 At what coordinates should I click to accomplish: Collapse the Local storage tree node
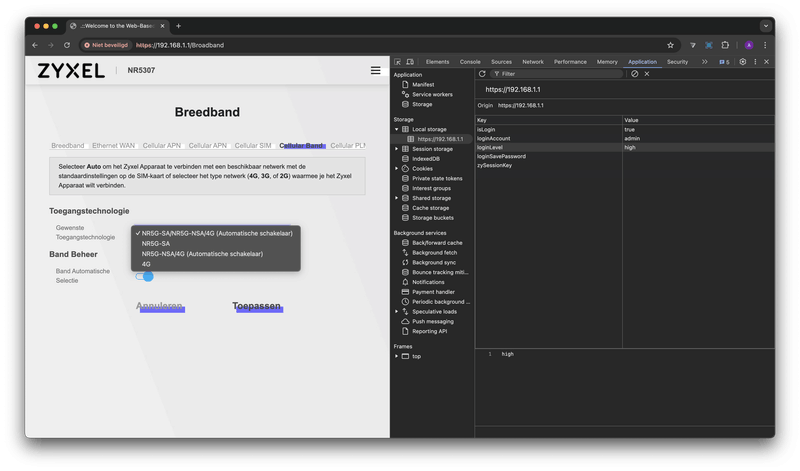point(398,129)
